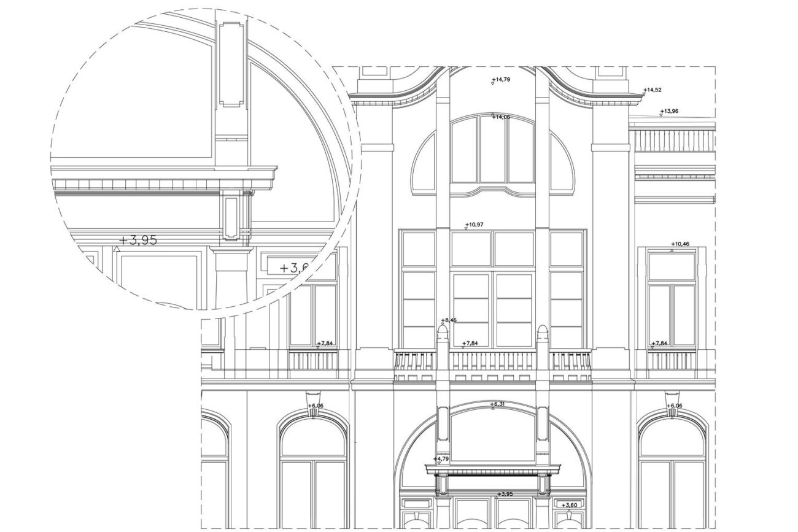
Task: Click the right +6,06 keystone label
Action: [674, 406]
